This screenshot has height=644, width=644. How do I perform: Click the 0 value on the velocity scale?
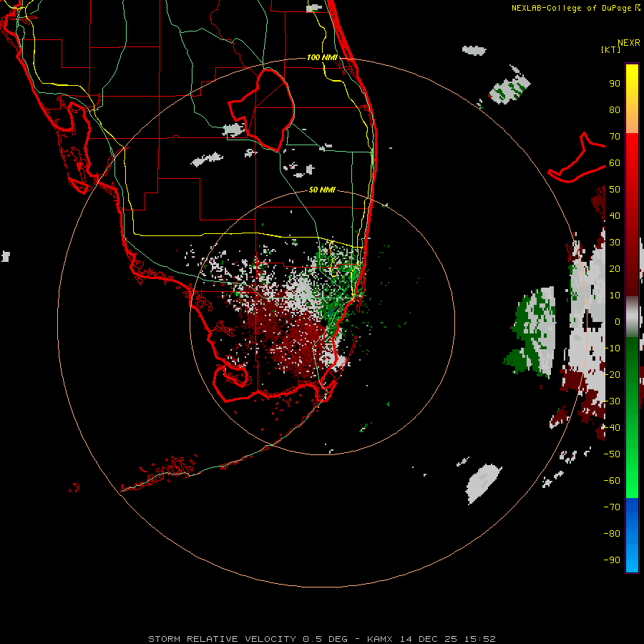[x=618, y=322]
